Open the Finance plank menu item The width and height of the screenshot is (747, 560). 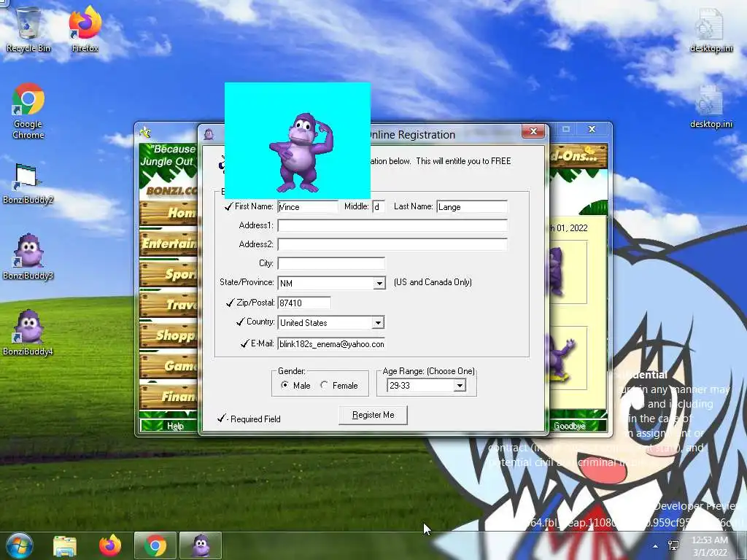[169, 396]
